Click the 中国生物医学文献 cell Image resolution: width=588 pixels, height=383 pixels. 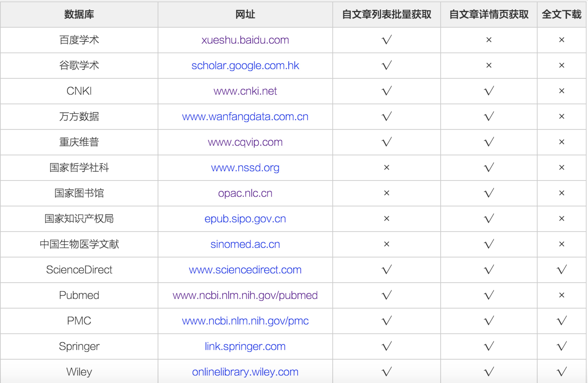pos(79,244)
